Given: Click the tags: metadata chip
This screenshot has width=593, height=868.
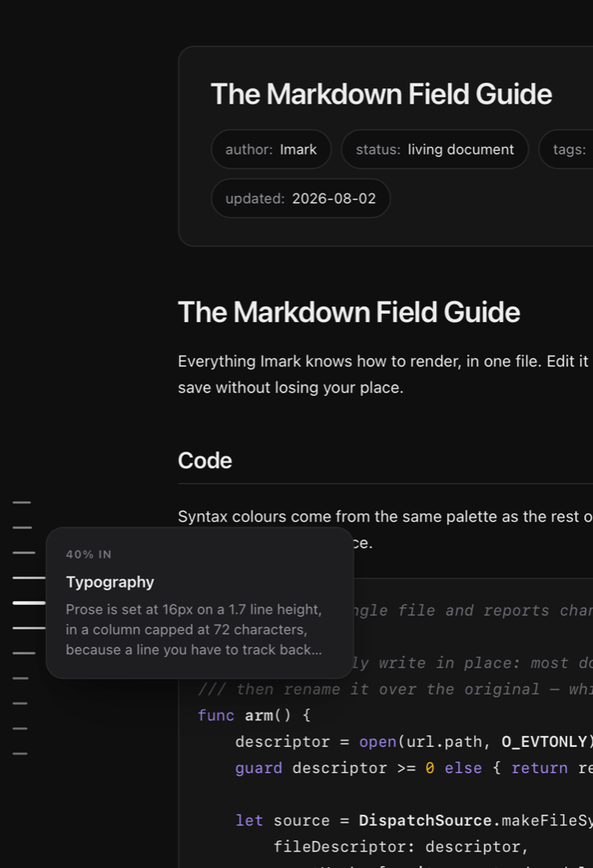Looking at the screenshot, I should pos(566,149).
